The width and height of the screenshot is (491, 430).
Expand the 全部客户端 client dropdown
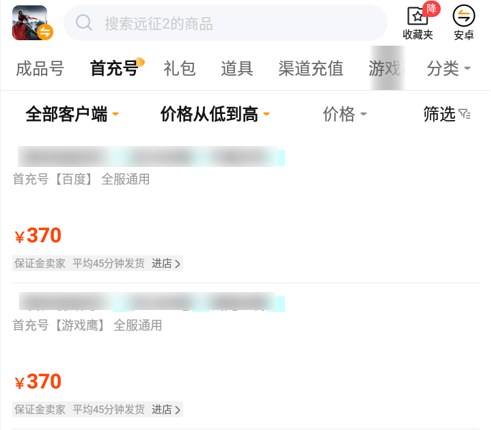72,114
